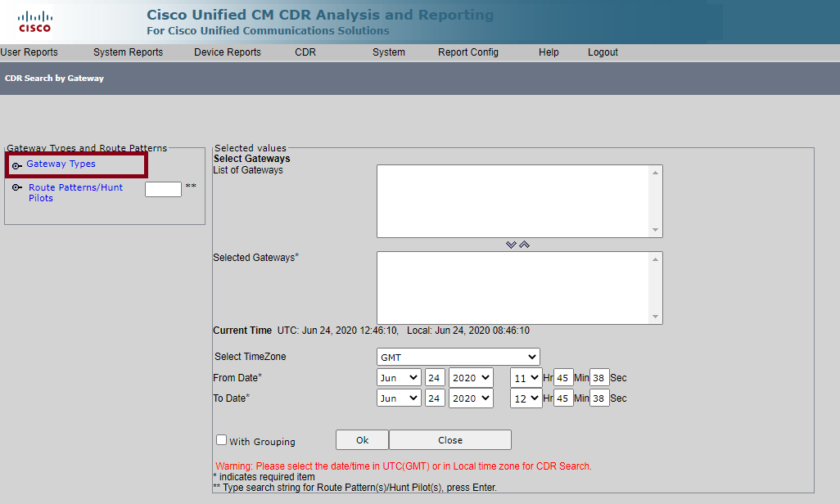Click the down arrow on Selected Gateways scrollbar
This screenshot has width=840, height=504.
click(x=656, y=316)
